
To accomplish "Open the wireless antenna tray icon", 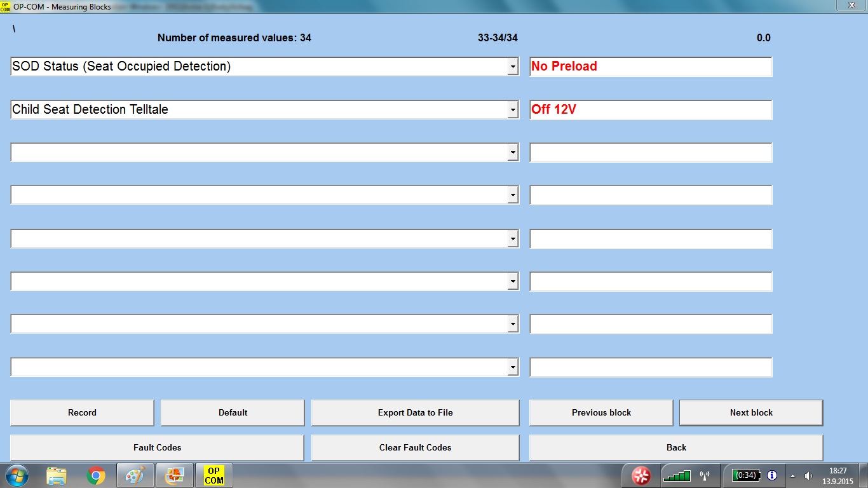I will point(704,475).
